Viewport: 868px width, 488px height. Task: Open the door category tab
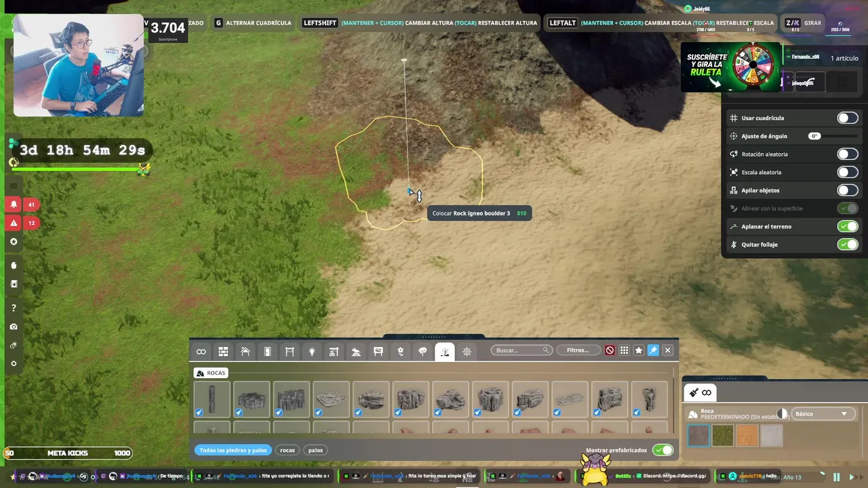click(267, 351)
